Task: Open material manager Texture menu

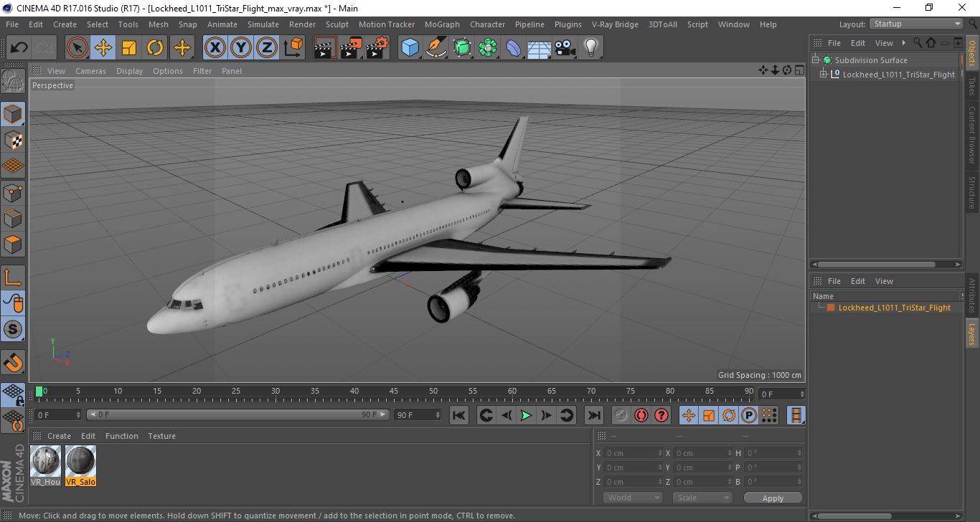Action: click(161, 436)
